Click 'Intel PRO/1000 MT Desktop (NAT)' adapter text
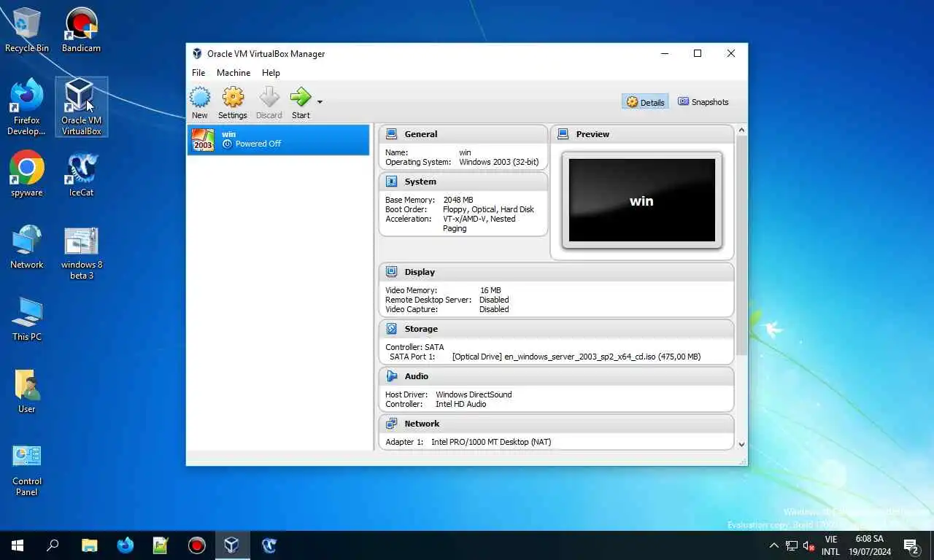Viewport: 934px width, 560px height. click(x=491, y=442)
